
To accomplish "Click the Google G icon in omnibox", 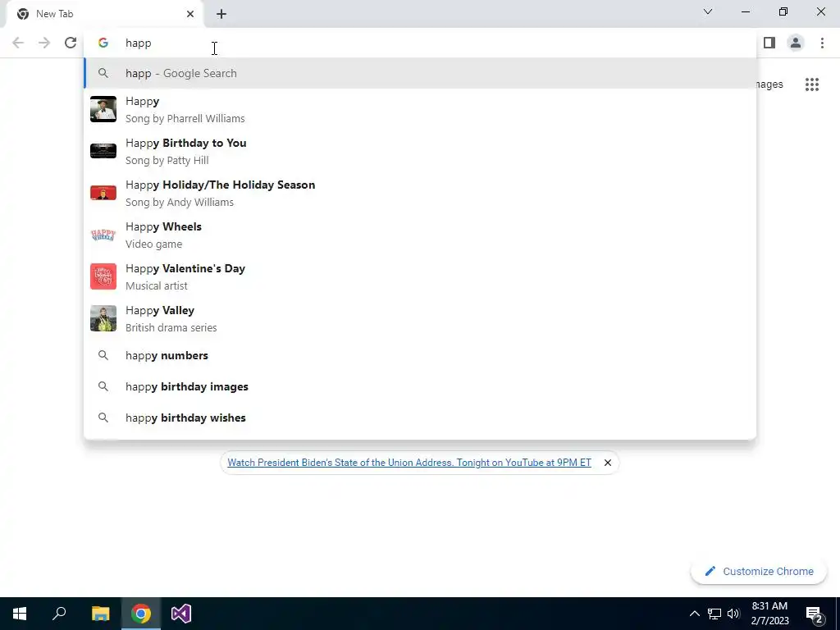I will (x=103, y=43).
